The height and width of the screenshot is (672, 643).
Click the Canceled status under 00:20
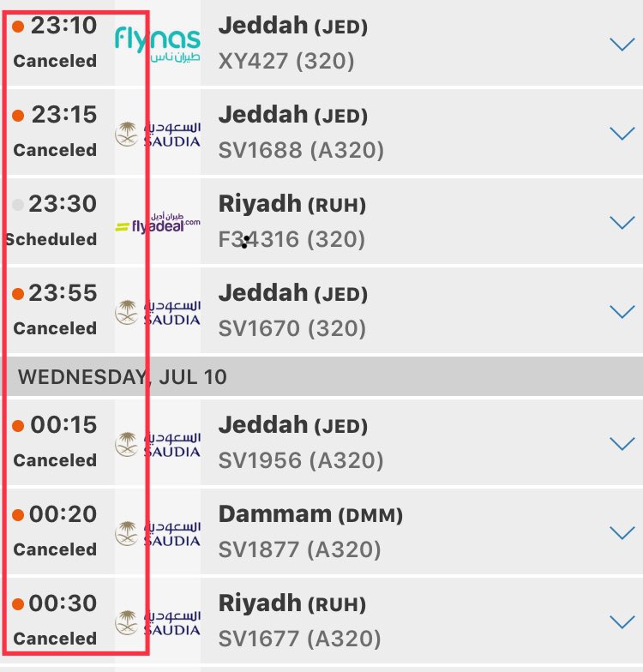[x=55, y=549]
